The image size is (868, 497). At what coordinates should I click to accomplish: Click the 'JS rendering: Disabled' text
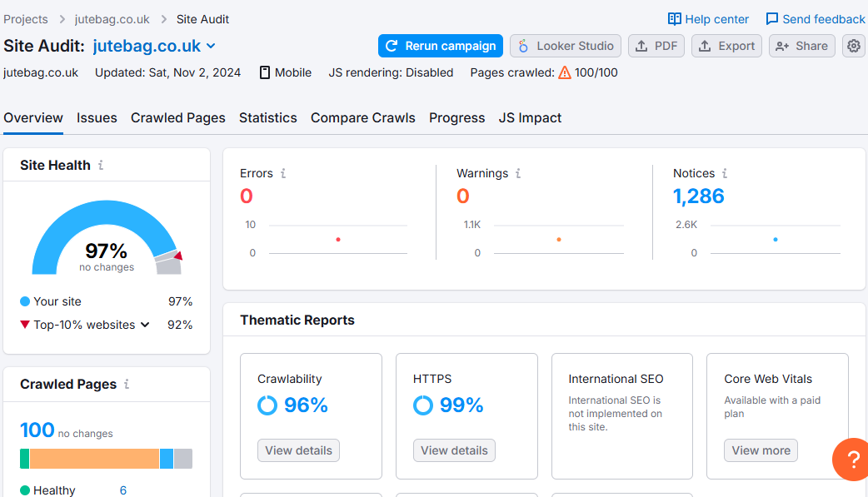point(391,72)
